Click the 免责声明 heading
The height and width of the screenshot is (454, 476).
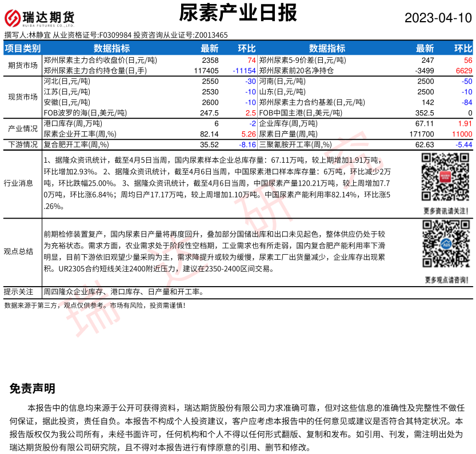33,389
